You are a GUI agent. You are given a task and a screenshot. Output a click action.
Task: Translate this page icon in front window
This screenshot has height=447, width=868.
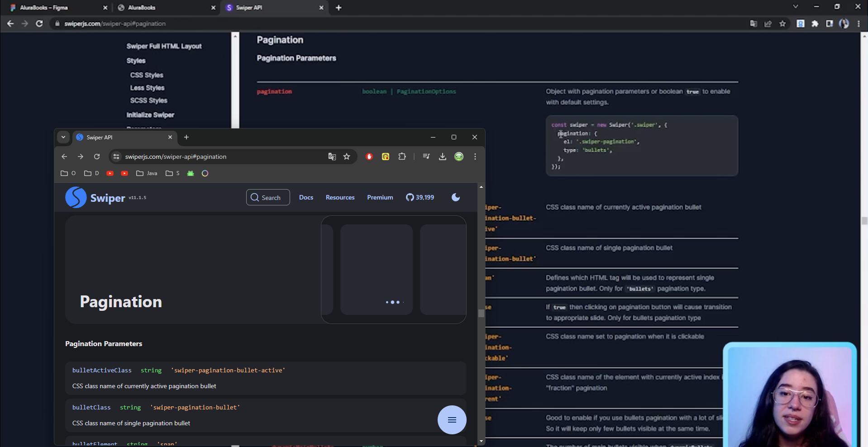pos(332,157)
